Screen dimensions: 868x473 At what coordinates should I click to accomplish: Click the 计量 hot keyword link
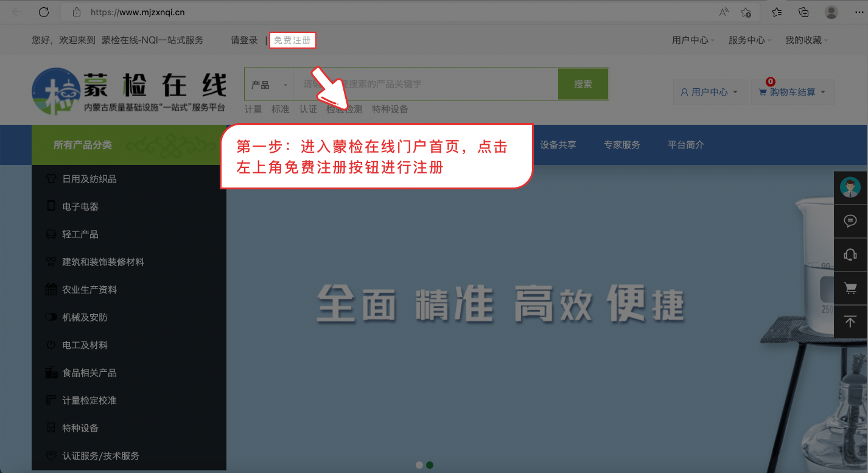tap(253, 109)
